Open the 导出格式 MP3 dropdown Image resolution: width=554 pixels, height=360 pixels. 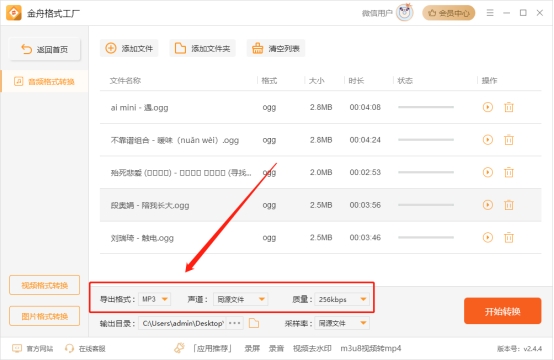click(x=154, y=299)
